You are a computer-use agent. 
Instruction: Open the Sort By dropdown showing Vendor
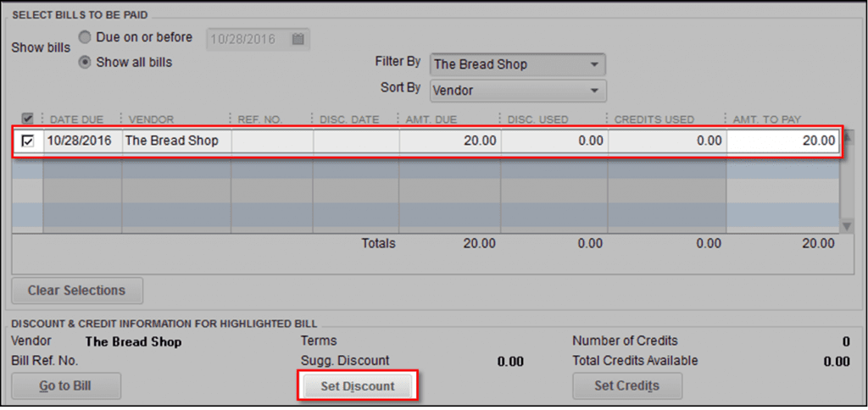coord(518,90)
